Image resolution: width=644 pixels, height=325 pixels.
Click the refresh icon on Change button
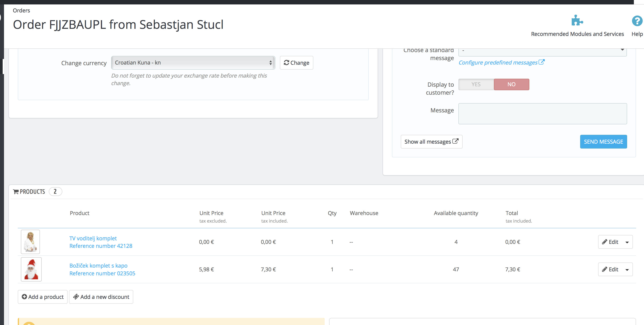tap(287, 63)
